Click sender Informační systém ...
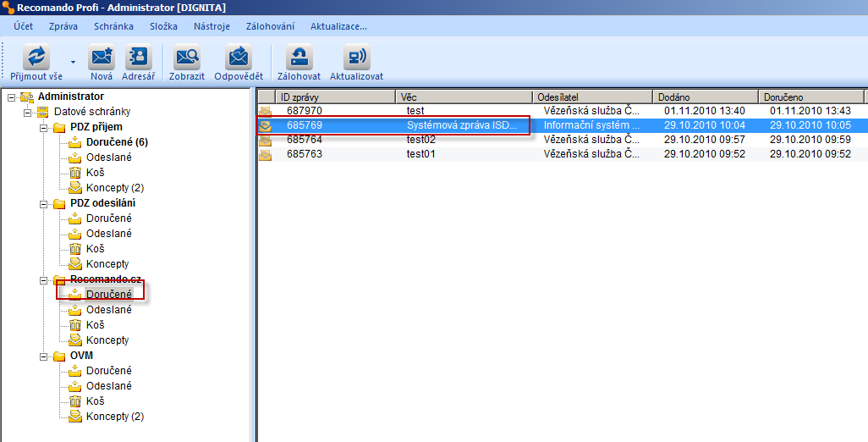868x442 pixels. tap(591, 125)
